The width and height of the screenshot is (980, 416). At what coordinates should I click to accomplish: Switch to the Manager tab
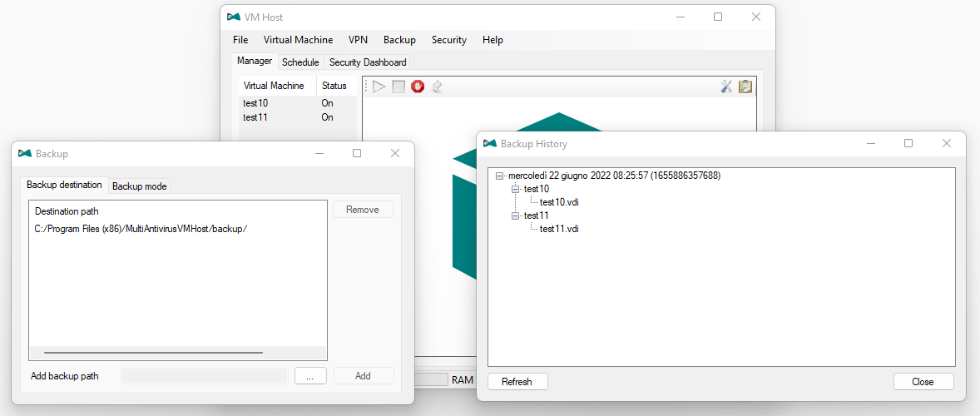coord(255,62)
